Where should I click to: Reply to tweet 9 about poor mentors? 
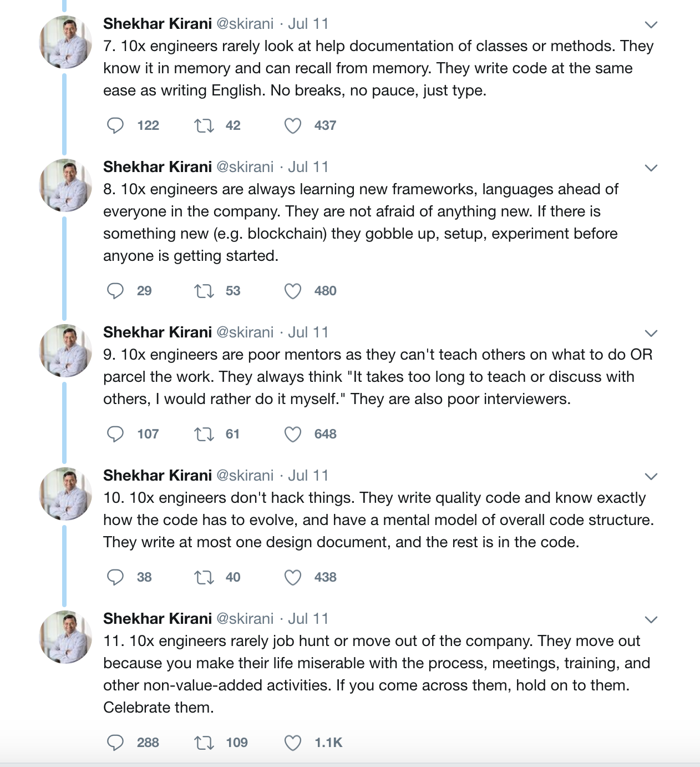click(x=115, y=434)
